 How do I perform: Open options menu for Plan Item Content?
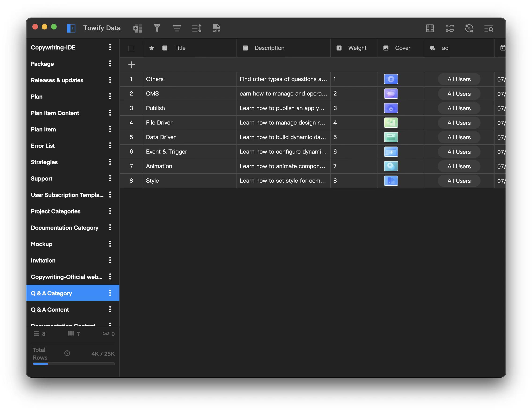(110, 113)
